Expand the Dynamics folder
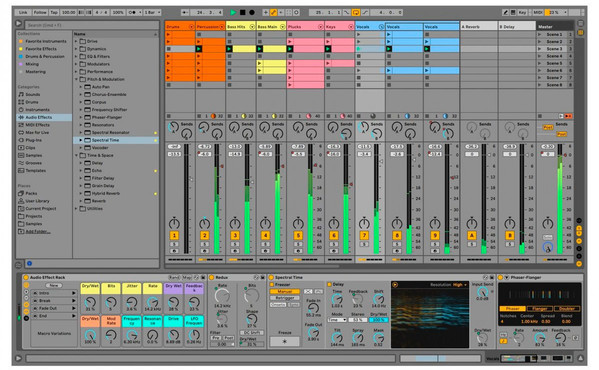This screenshot has width=599, height=370. (76, 49)
